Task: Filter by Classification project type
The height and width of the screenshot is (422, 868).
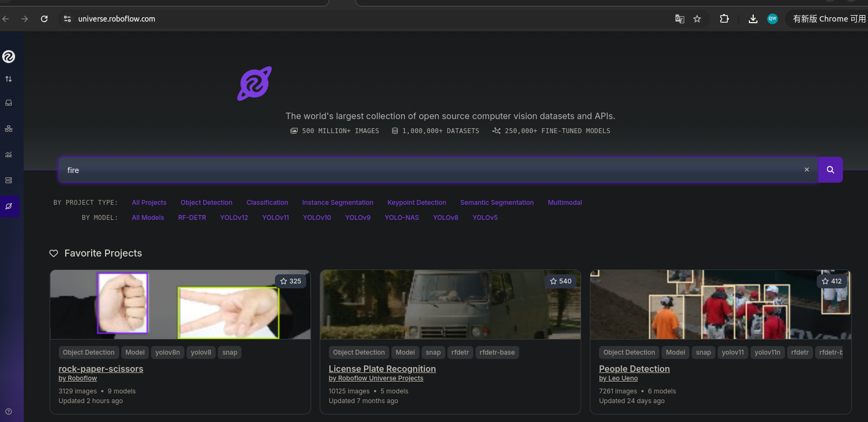Action: click(x=267, y=203)
